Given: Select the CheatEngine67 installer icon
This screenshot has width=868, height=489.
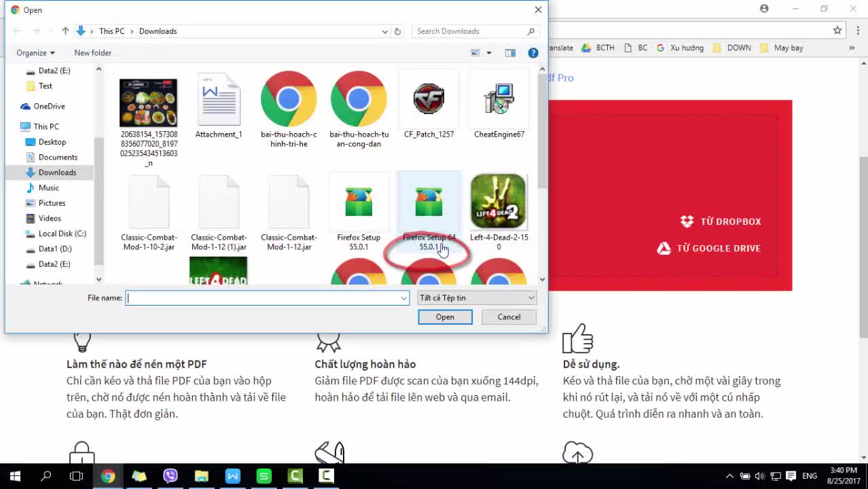Looking at the screenshot, I should [499, 100].
